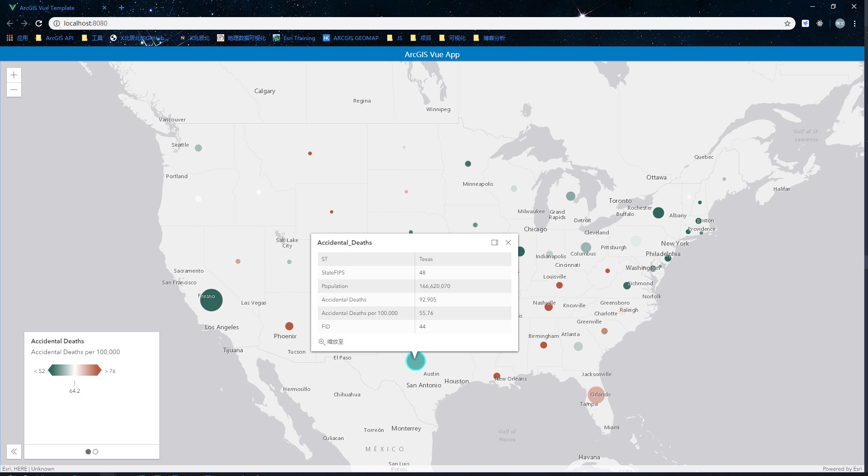Open the 可视化 bookmark folder
The width and height of the screenshot is (868, 476).
click(x=452, y=38)
